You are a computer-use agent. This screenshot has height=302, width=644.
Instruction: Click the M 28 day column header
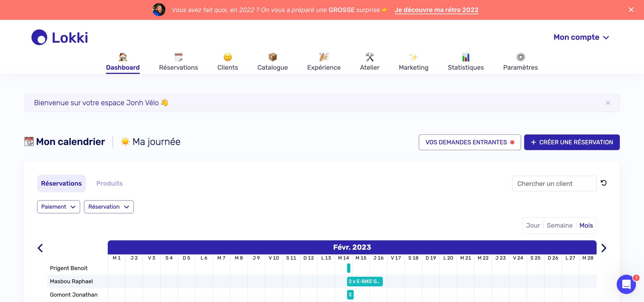pos(588,258)
